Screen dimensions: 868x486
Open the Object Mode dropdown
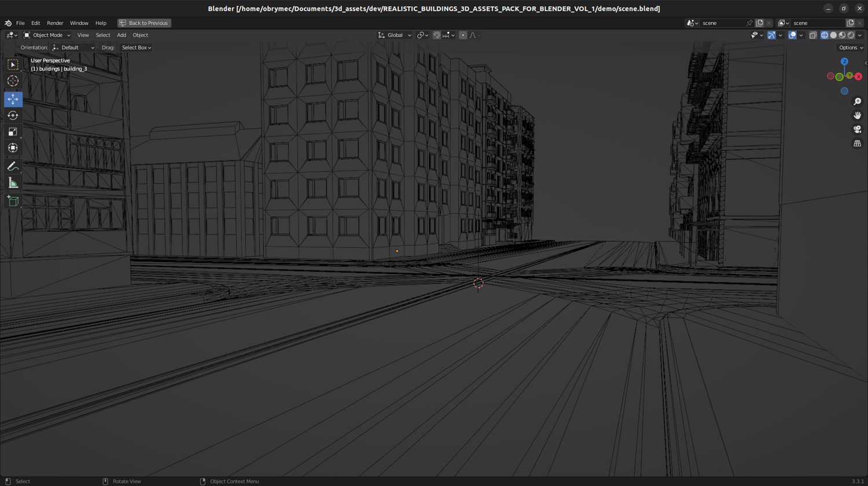(47, 35)
